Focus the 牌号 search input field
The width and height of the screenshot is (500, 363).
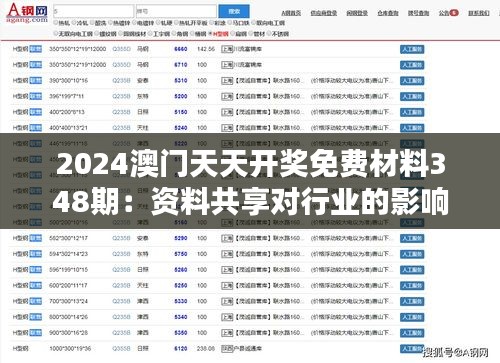coord(176,11)
